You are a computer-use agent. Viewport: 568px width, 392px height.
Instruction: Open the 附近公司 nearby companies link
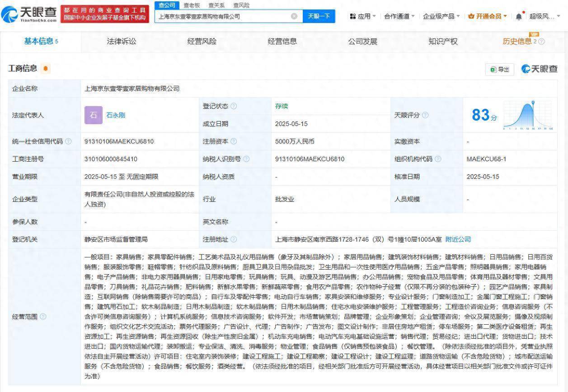pyautogui.click(x=458, y=239)
